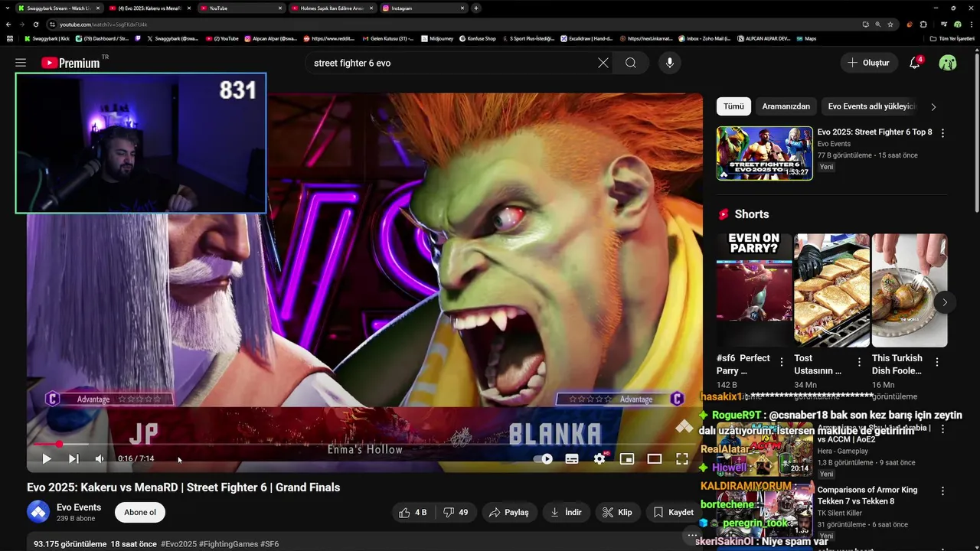Open options for This Turkish Dish short
The width and height of the screenshot is (980, 551).
(937, 362)
